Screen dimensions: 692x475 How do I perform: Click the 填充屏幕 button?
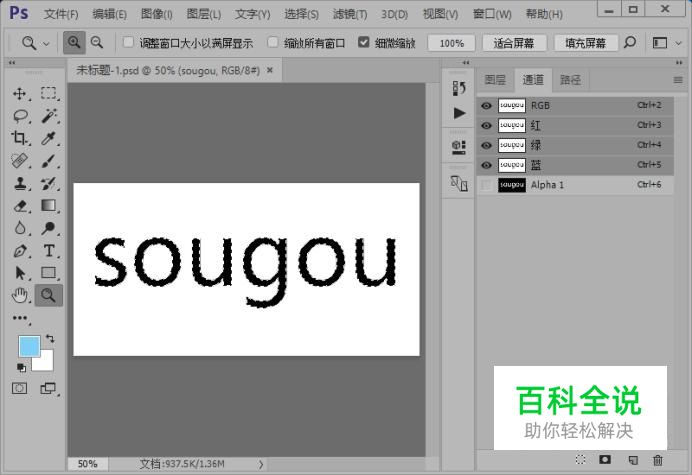coord(586,43)
